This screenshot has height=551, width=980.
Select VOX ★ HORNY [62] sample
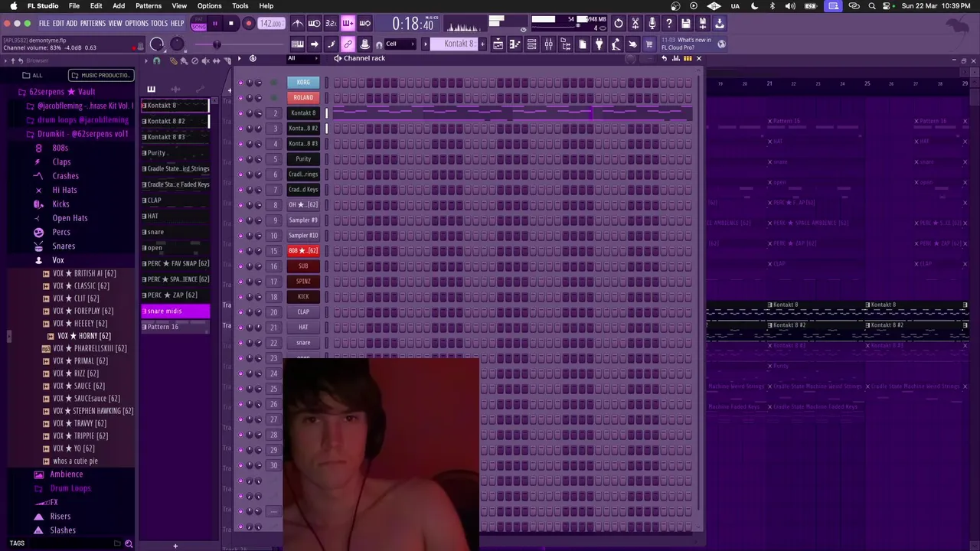pyautogui.click(x=83, y=336)
